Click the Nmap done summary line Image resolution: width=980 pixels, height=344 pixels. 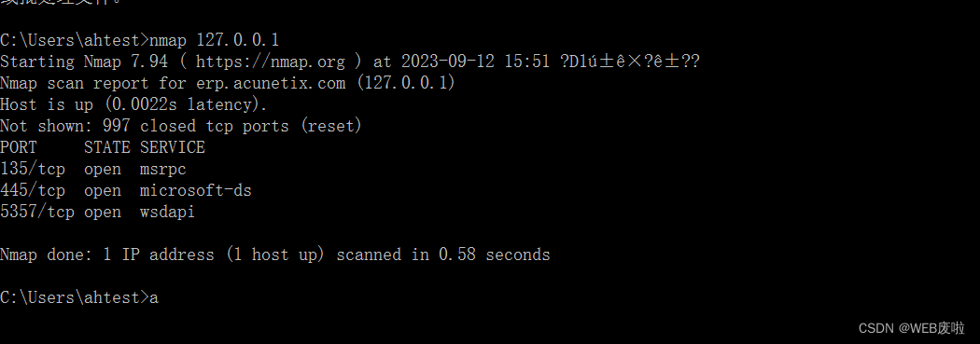[x=275, y=255]
